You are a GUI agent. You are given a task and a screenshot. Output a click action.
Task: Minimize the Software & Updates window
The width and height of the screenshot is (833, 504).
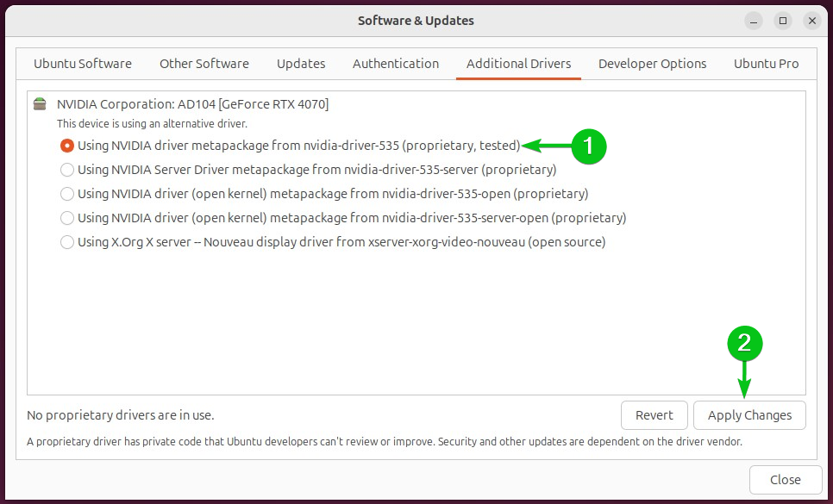[754, 22]
